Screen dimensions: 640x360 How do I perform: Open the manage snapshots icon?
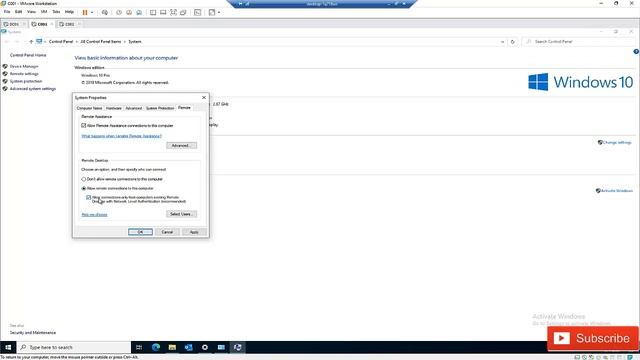pyautogui.click(x=139, y=12)
